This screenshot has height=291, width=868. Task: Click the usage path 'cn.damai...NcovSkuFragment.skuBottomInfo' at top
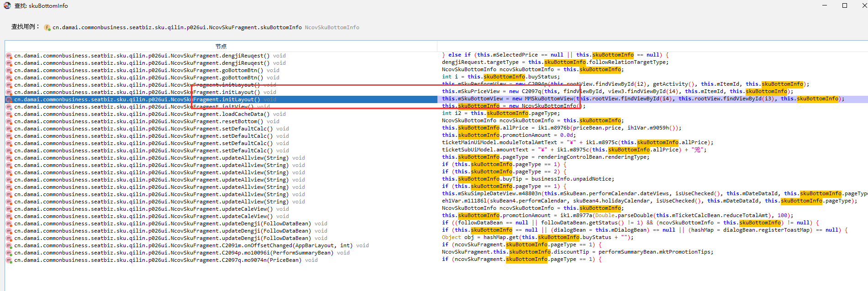tap(177, 27)
